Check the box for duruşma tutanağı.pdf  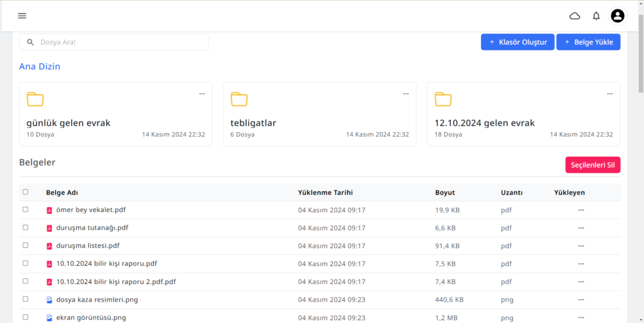(26, 227)
